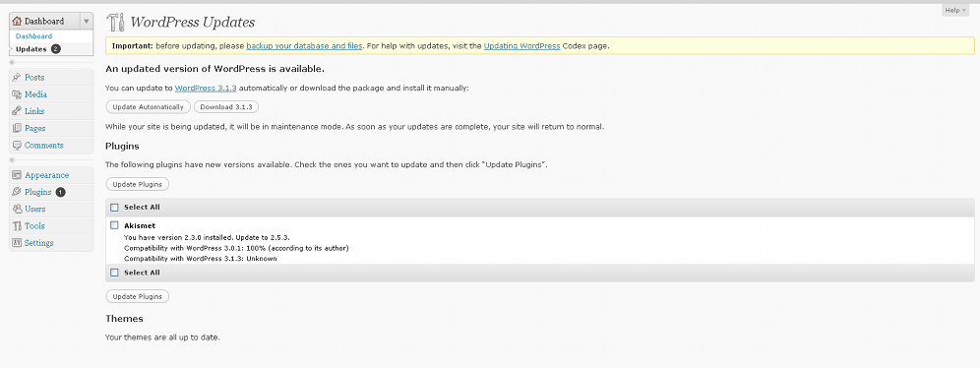
Task: Click the Posts pushpin icon
Action: pos(17,78)
